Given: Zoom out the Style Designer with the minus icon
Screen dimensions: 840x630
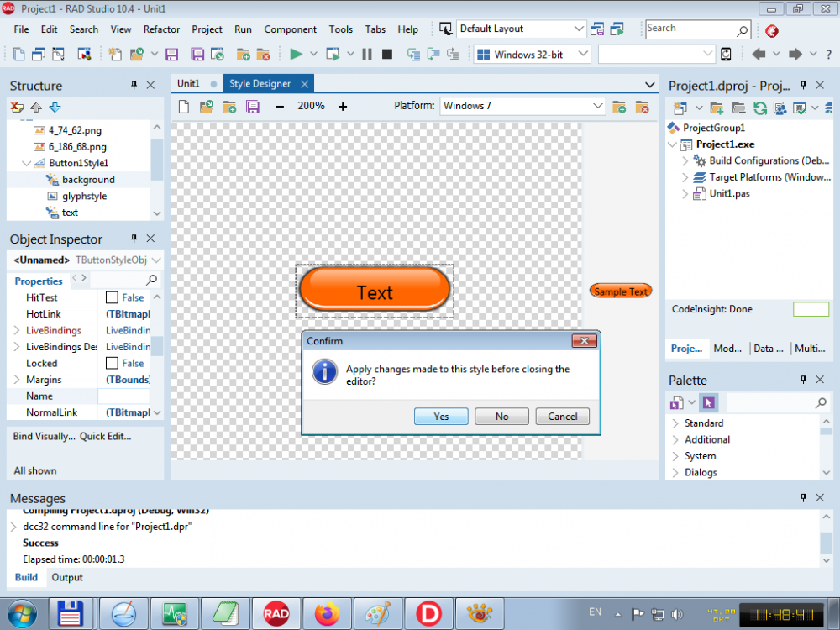Looking at the screenshot, I should [279, 107].
